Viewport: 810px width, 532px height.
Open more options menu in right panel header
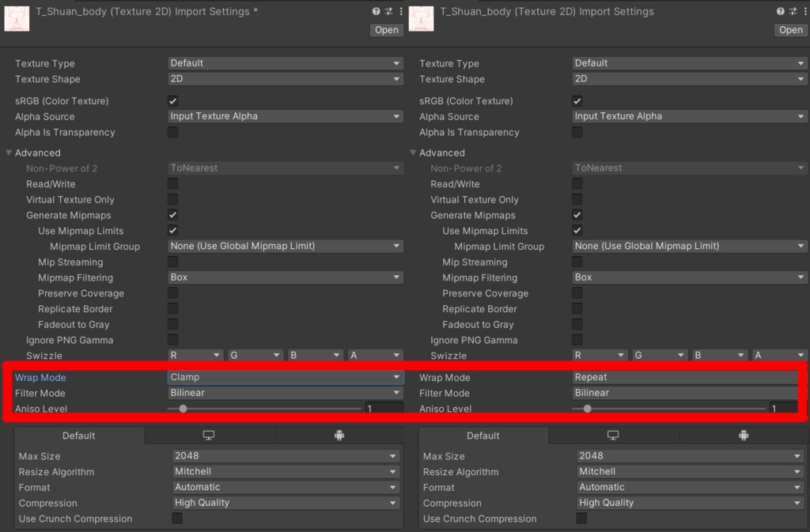coord(805,11)
